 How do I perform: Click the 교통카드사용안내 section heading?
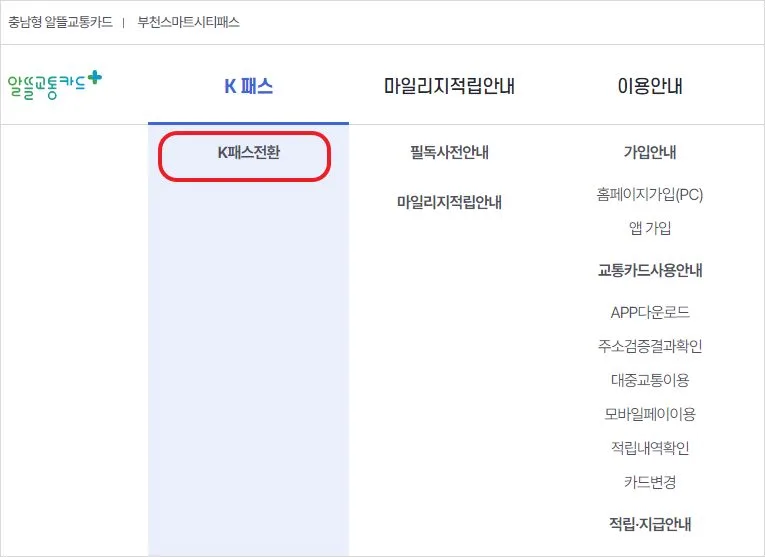649,270
